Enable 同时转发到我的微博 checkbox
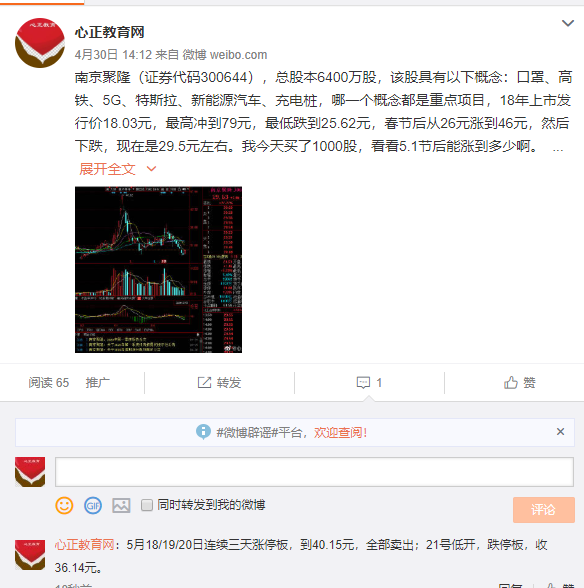 tap(147, 505)
